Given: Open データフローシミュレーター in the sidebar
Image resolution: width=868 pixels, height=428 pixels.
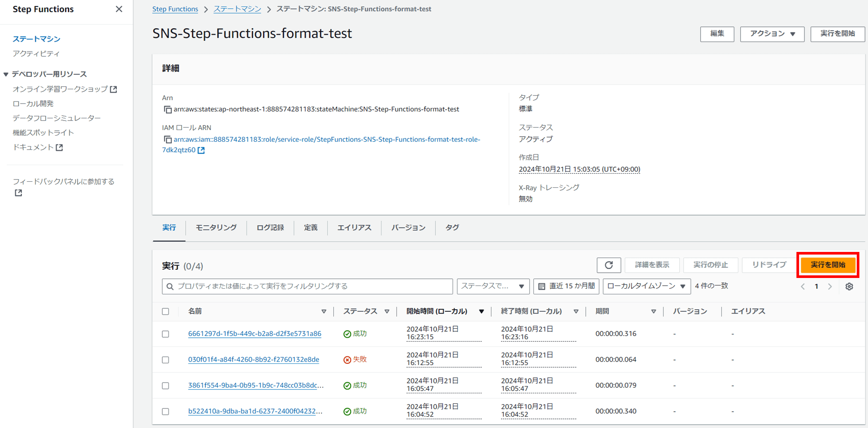Looking at the screenshot, I should [57, 118].
